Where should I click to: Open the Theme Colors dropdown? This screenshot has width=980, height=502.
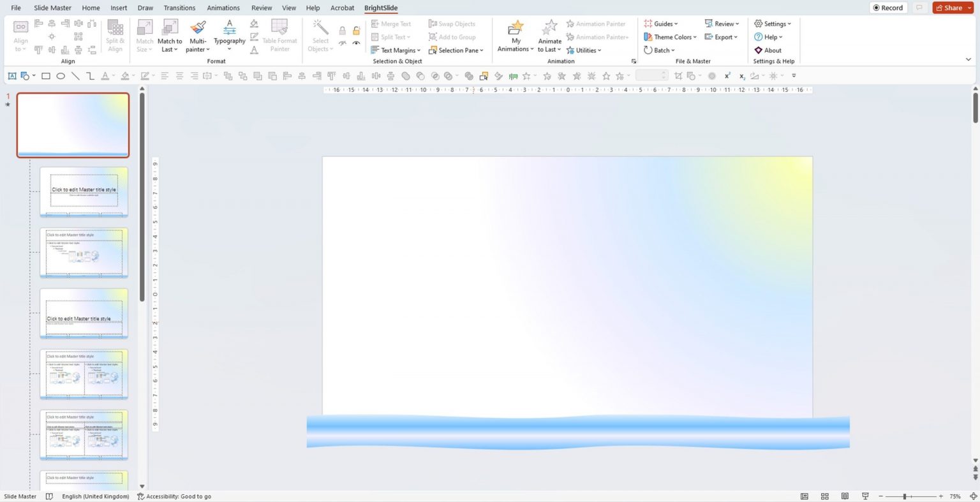(x=671, y=36)
